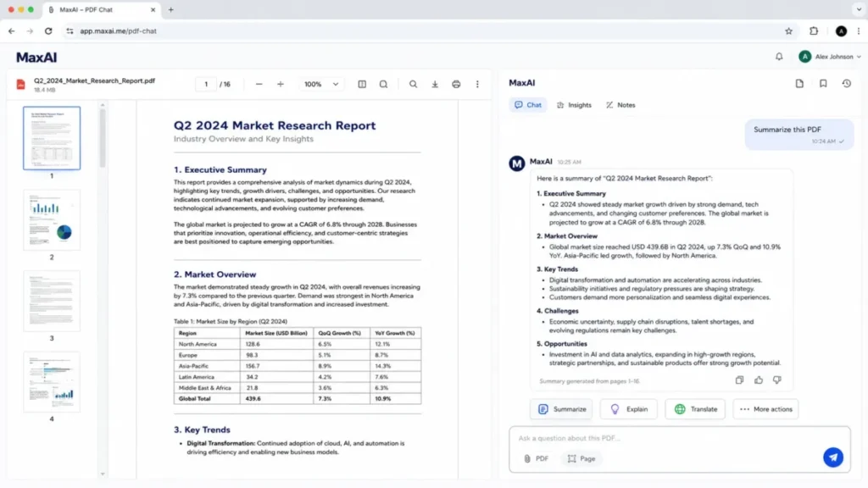Give thumbs up to the summary
The width and height of the screenshot is (868, 488).
[x=759, y=380]
